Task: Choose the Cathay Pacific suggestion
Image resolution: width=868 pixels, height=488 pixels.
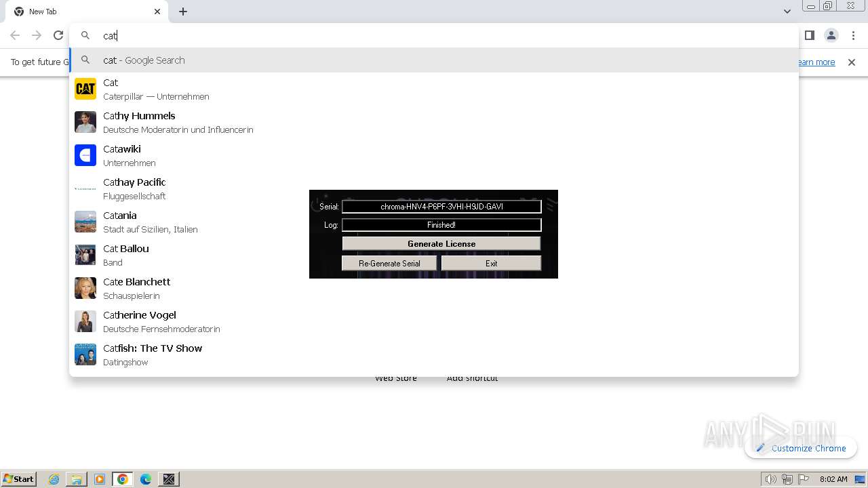Action: (434, 188)
